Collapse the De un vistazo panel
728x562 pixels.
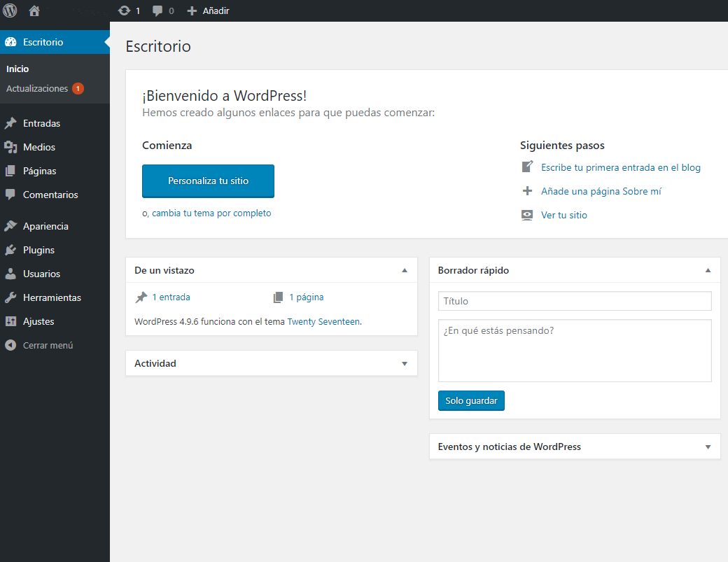click(404, 270)
